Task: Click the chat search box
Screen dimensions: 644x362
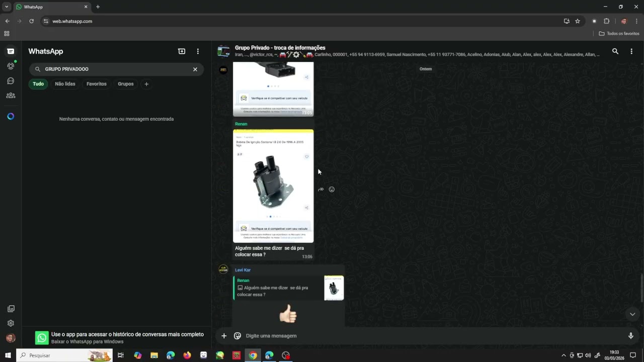Action: click(x=117, y=69)
